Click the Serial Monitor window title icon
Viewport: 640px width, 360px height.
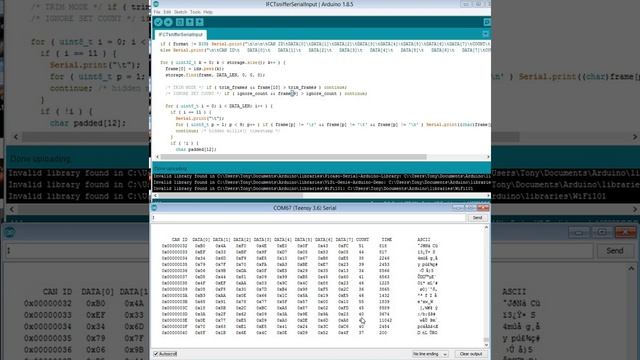tap(154, 208)
